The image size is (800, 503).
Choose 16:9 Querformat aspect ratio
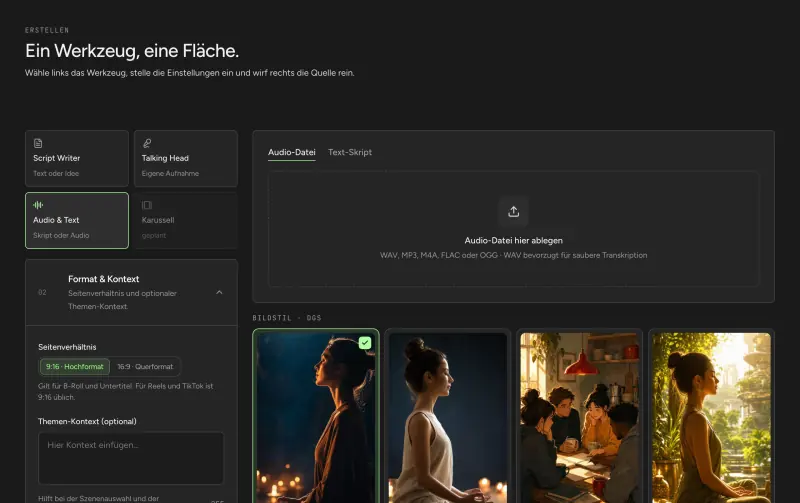click(145, 366)
